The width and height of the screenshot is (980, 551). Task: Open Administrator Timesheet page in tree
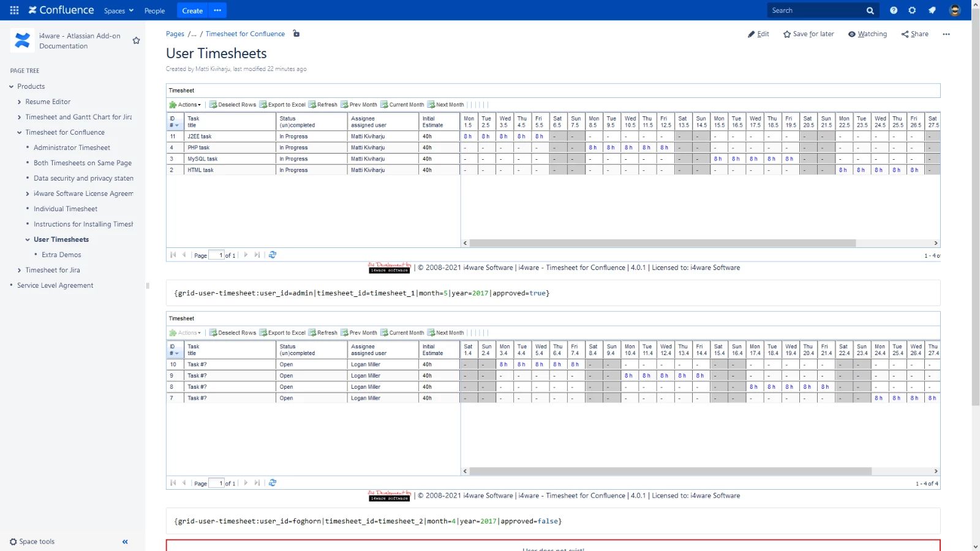pyautogui.click(x=72, y=148)
